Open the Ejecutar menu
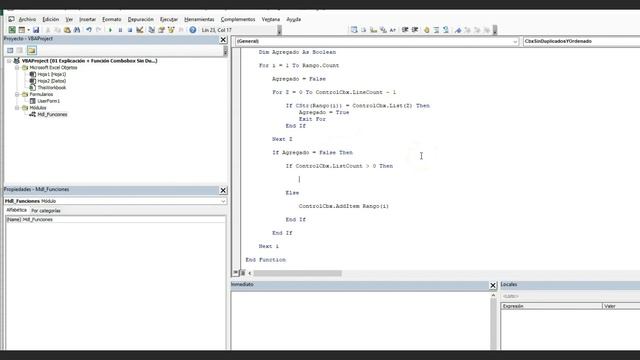640x360 pixels. pyautogui.click(x=169, y=19)
